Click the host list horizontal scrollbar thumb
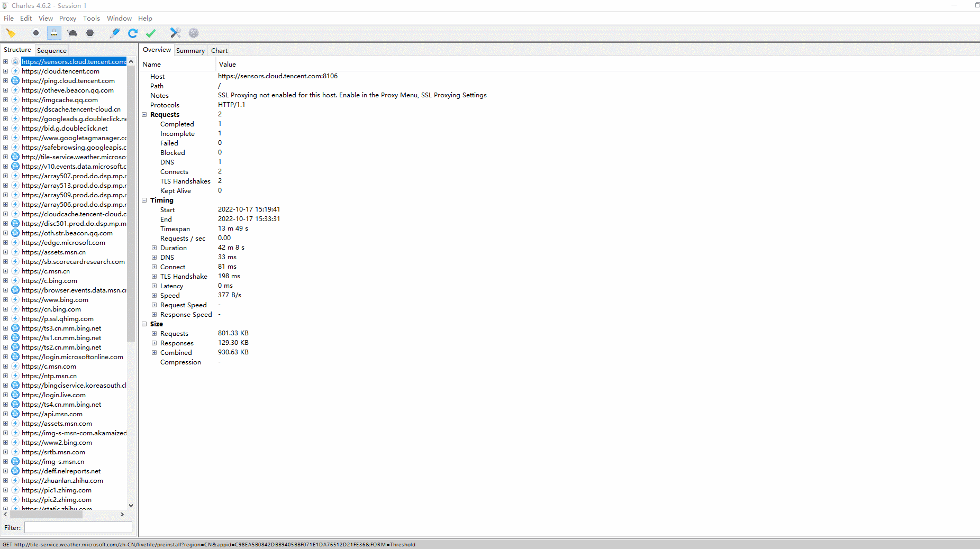 [46, 514]
